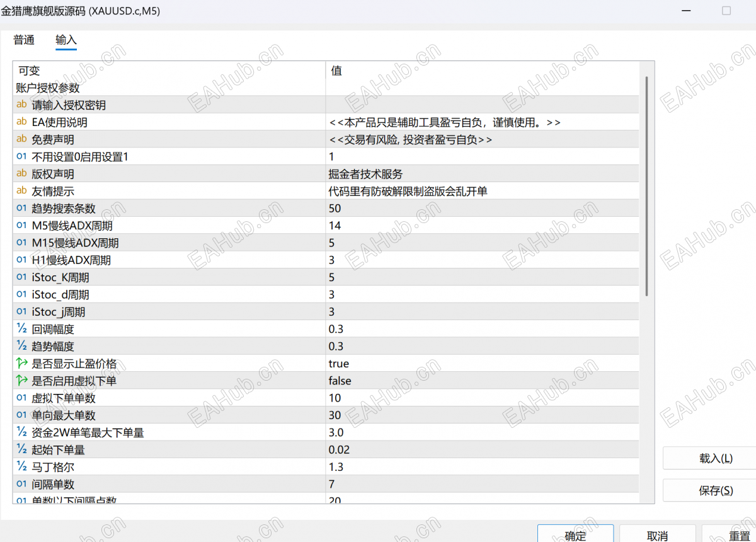This screenshot has height=542, width=756.
Task: Click the ab icon beside 友情提示
Action: [x=21, y=191]
